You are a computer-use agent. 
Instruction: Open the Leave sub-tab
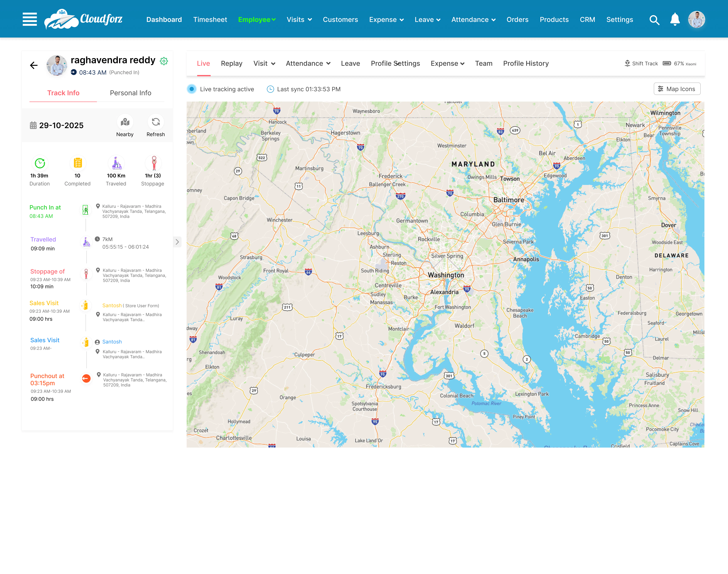tap(350, 64)
